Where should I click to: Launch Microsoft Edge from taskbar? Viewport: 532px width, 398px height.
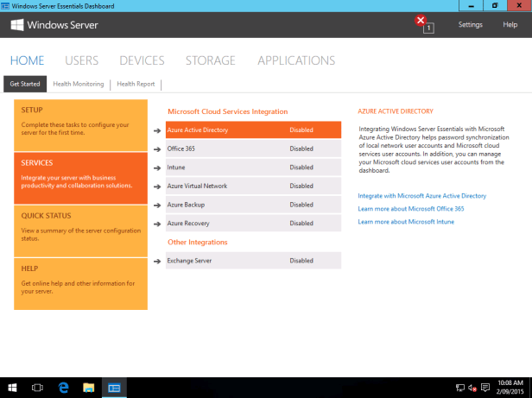(63, 388)
